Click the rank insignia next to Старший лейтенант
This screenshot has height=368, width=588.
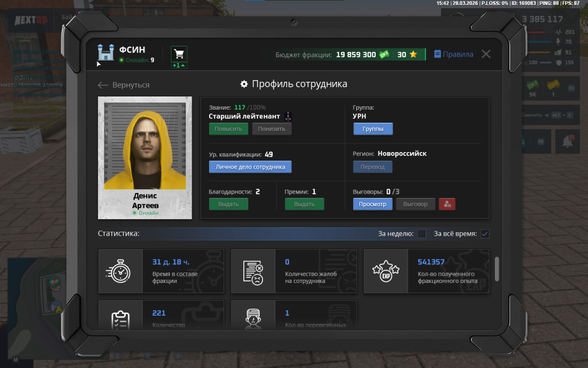click(x=288, y=116)
